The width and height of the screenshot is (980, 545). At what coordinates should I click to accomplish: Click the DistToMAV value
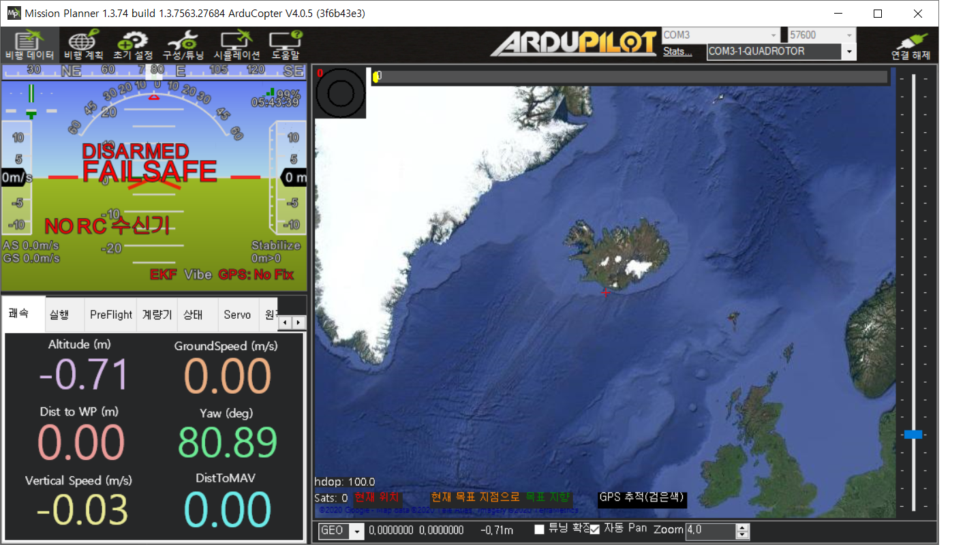click(228, 510)
